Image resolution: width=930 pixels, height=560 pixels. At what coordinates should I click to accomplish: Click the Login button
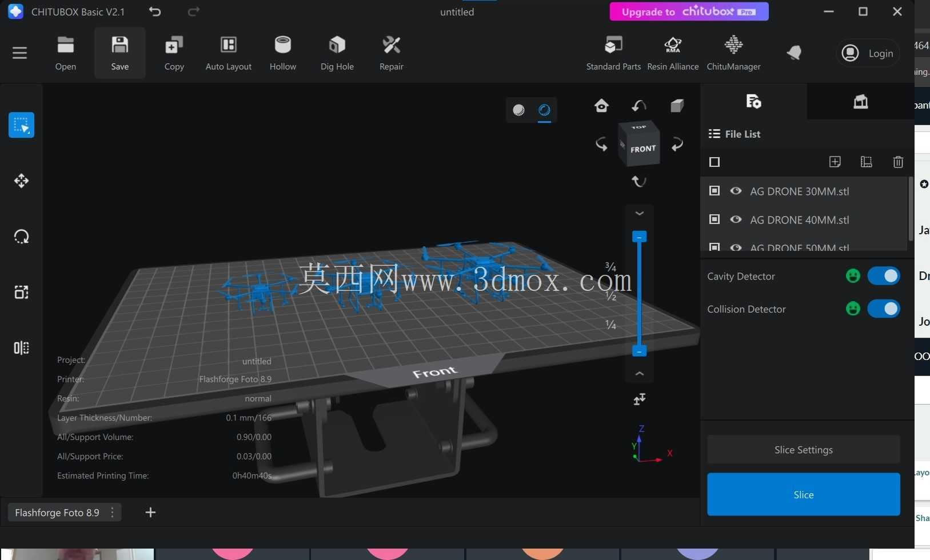pyautogui.click(x=868, y=53)
